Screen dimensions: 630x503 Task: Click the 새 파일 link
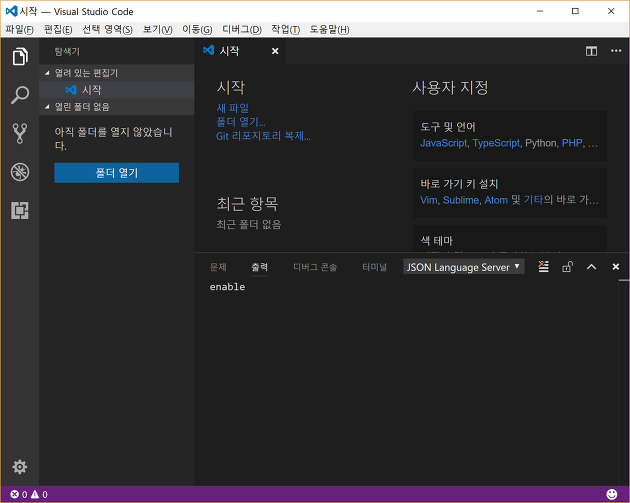(x=233, y=108)
